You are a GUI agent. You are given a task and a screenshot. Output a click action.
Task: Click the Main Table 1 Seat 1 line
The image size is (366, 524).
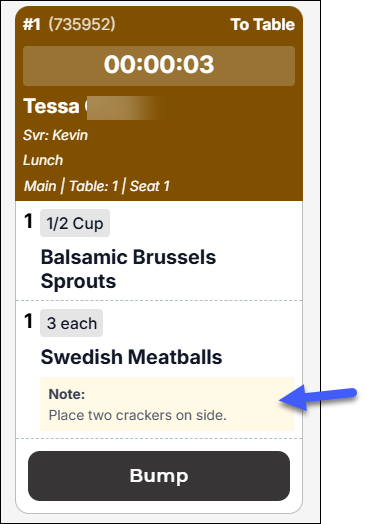tap(97, 186)
